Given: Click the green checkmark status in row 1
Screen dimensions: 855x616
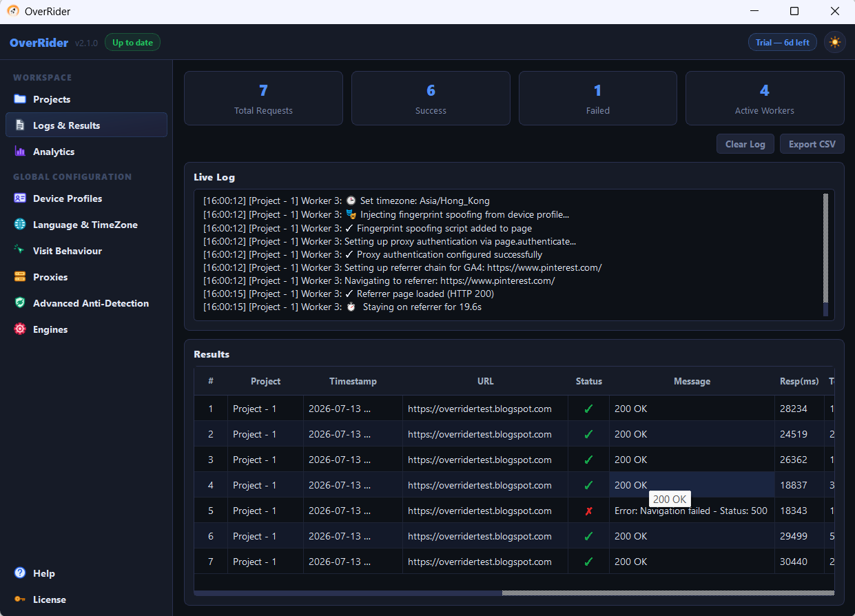Looking at the screenshot, I should tap(588, 409).
